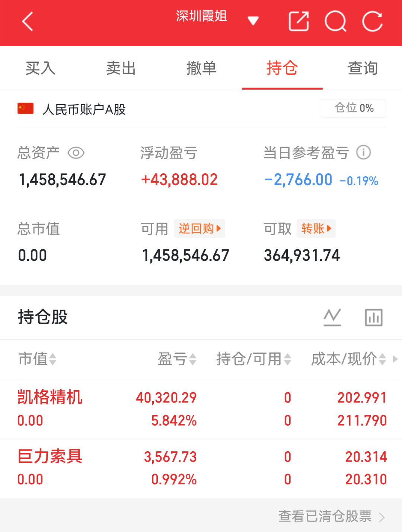Tap the 仓位 0% badge
This screenshot has width=402, height=532.
tap(354, 108)
